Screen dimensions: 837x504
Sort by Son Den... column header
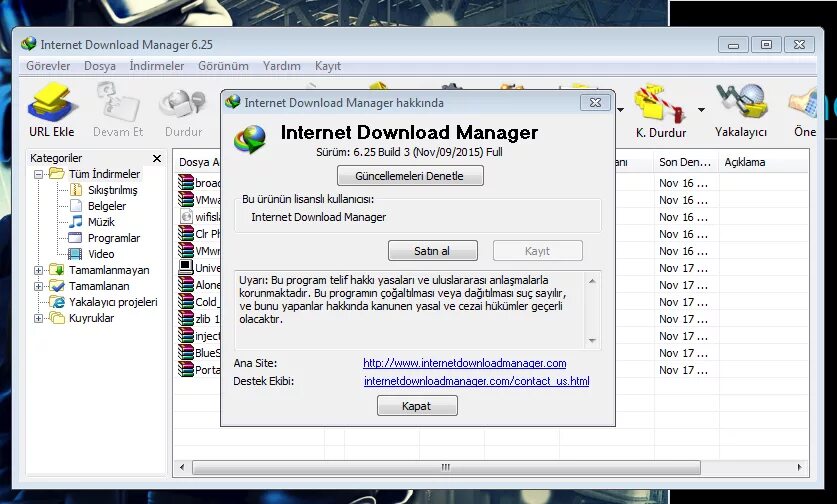pyautogui.click(x=685, y=162)
